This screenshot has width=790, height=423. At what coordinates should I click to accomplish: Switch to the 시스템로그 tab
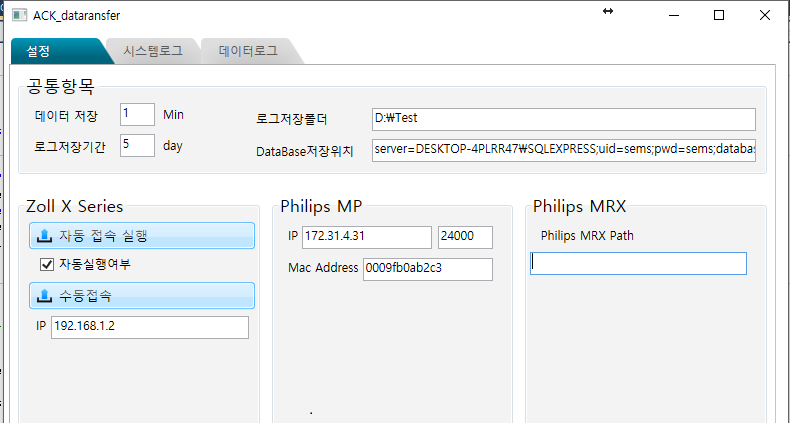(x=153, y=51)
